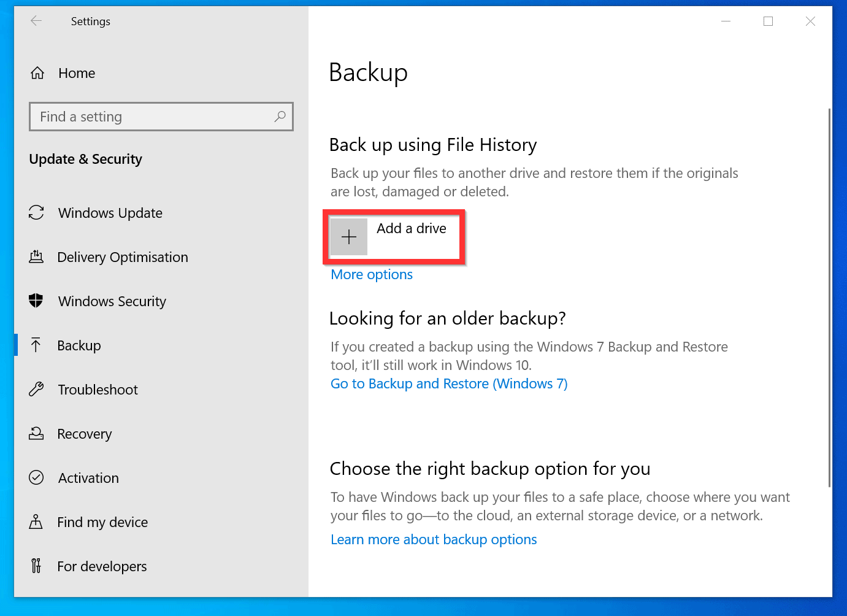
Task: Click the Windows Update sync icon
Action: tap(36, 212)
